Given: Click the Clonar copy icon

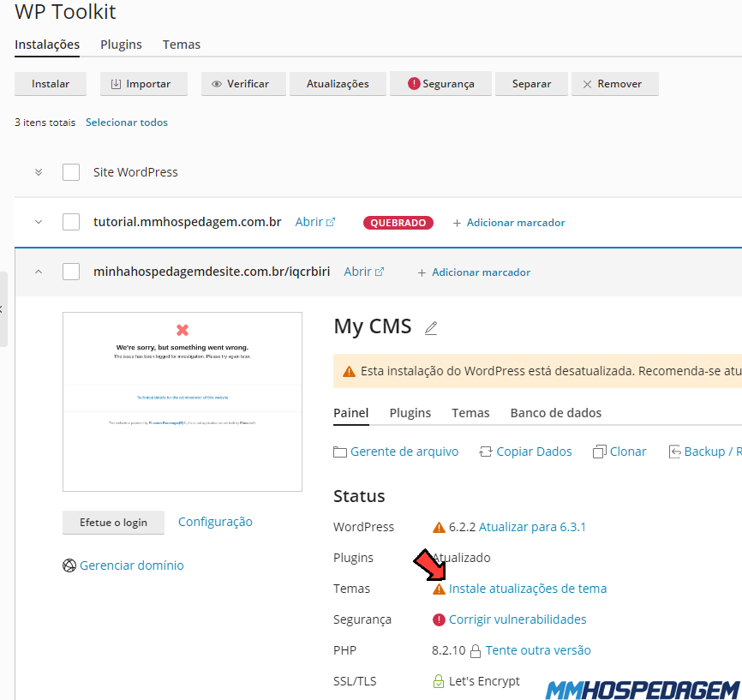Looking at the screenshot, I should 599,452.
